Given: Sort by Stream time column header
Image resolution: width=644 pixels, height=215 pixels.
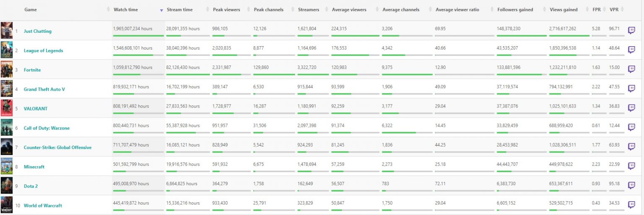Looking at the screenshot, I should [x=180, y=10].
